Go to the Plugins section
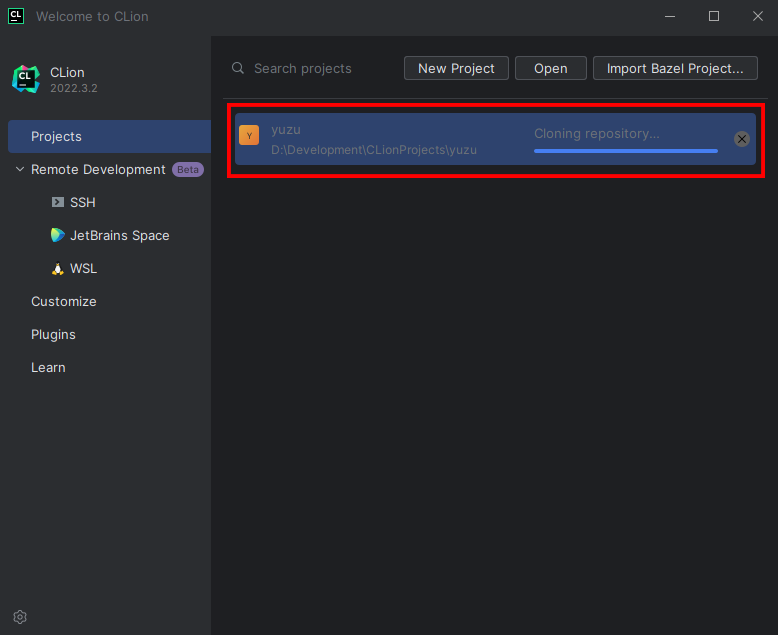 53,334
